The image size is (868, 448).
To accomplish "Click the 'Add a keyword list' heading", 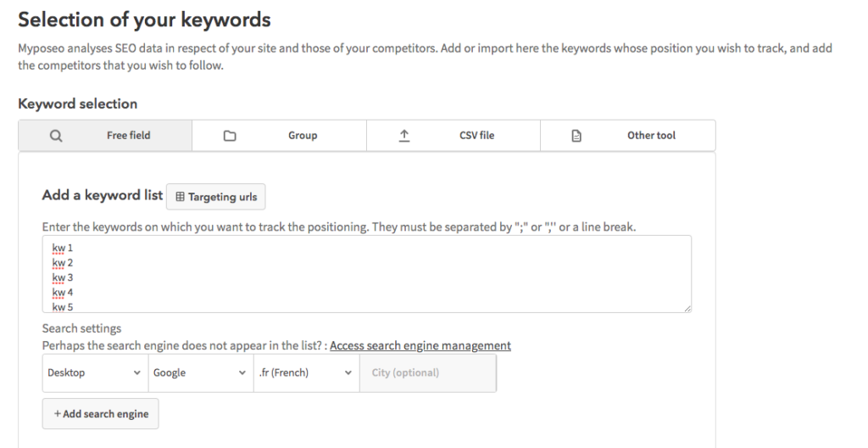I will (x=103, y=195).
